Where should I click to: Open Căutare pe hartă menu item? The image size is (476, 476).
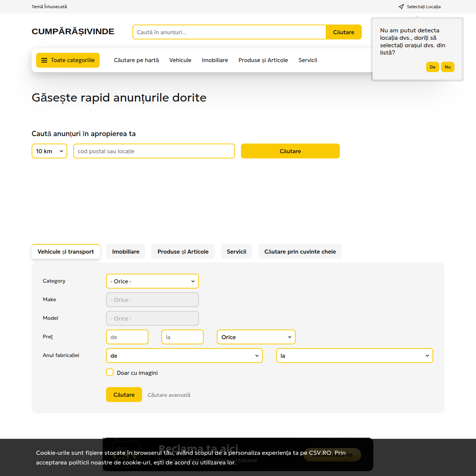(136, 60)
